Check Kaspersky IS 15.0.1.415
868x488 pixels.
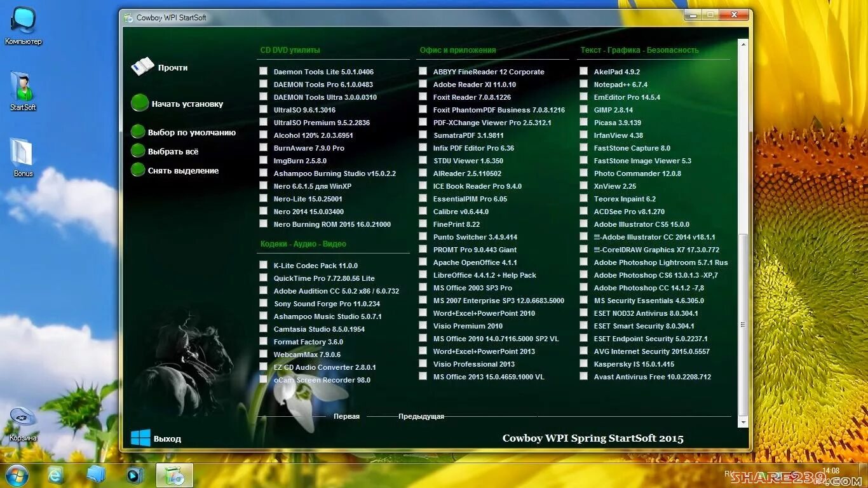tap(583, 363)
